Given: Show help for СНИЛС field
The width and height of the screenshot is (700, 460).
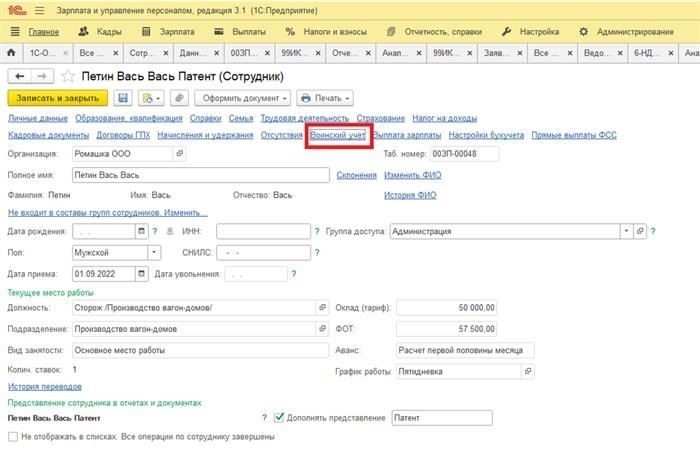Looking at the screenshot, I should (317, 252).
